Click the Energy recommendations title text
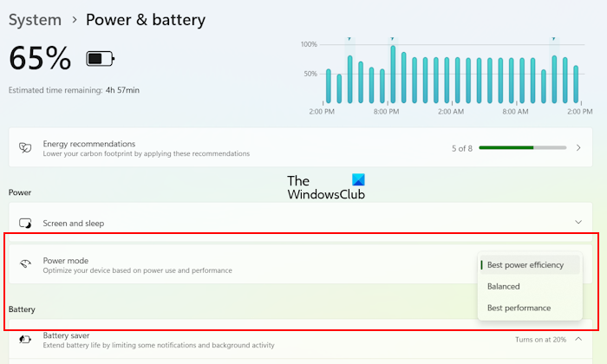This screenshot has width=607, height=364. pyautogui.click(x=89, y=143)
